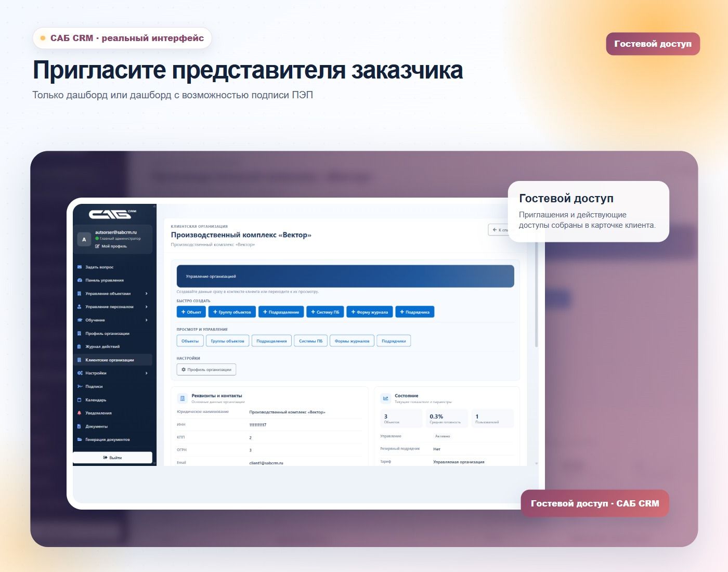Select Клиентские организации in sidebar
The height and width of the screenshot is (572, 728).
coord(113,360)
